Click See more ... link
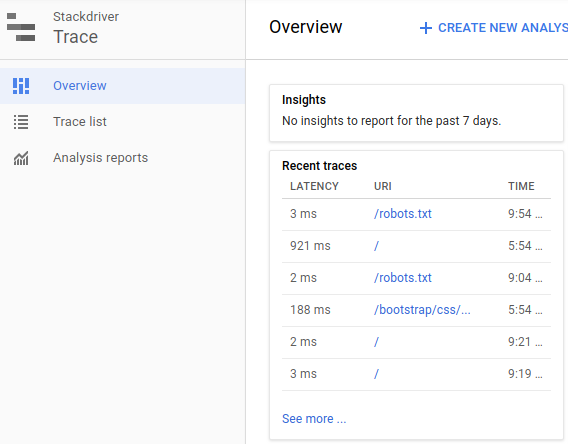The image size is (568, 444). pyautogui.click(x=314, y=419)
